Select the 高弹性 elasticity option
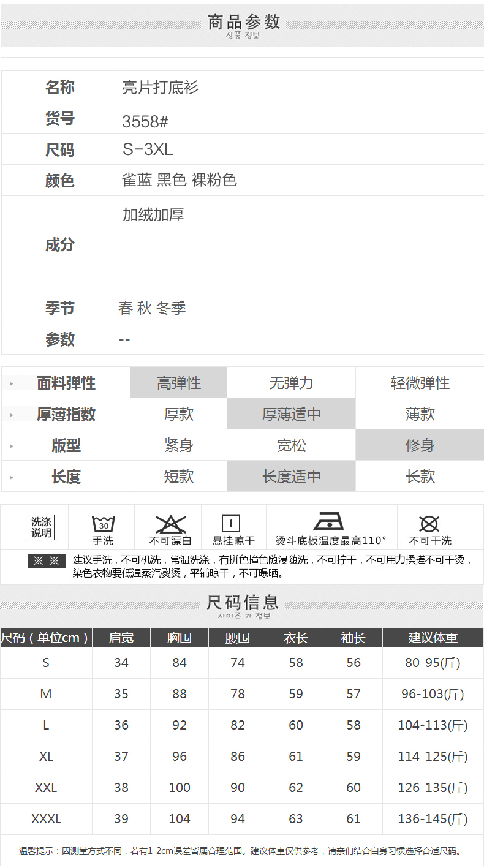 click(178, 383)
